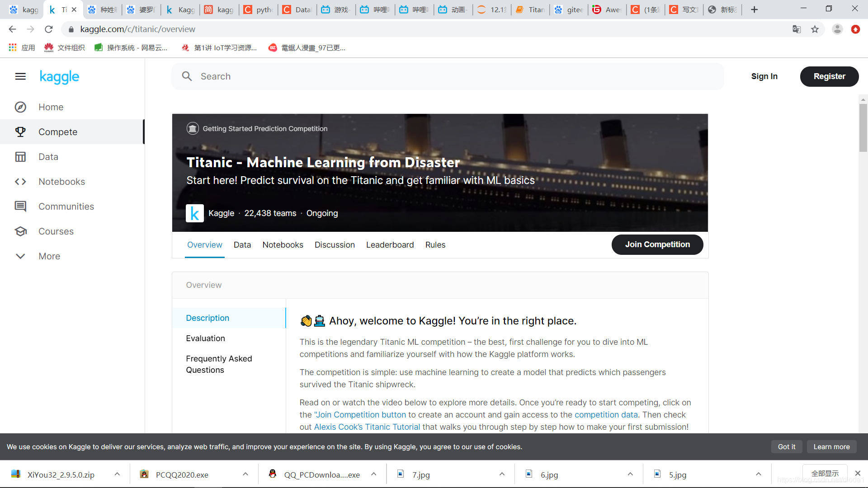Switch to the first kagg browser tab
The image size is (868, 488).
pyautogui.click(x=24, y=9)
